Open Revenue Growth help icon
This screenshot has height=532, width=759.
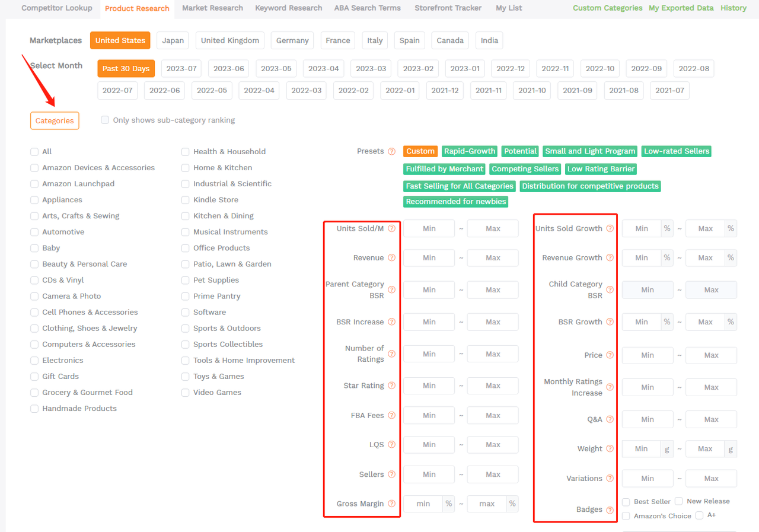click(x=610, y=258)
